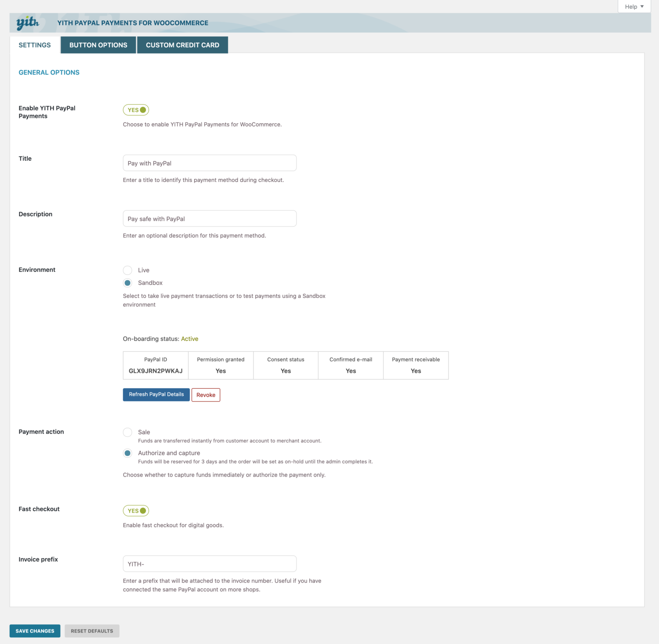Choose the Sale payment action

[x=127, y=432]
